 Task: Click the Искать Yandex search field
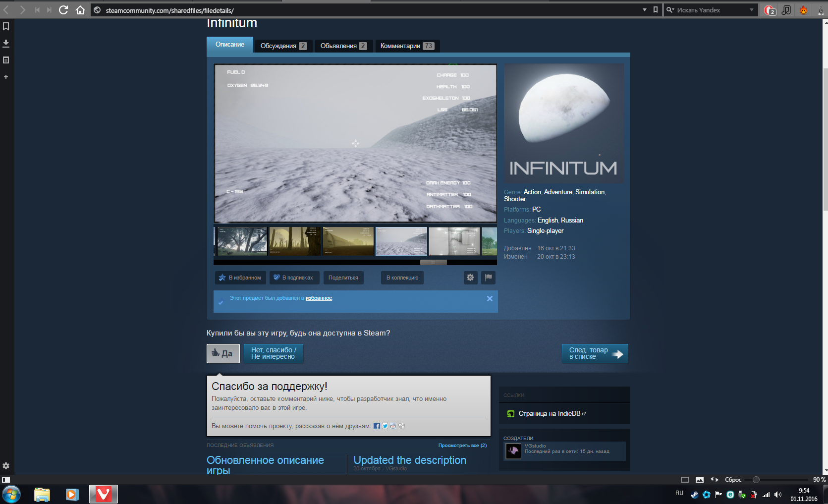click(x=712, y=10)
